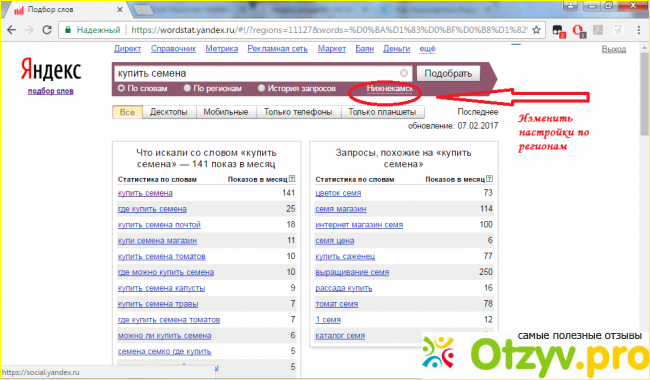Open query семена семко где купить
This screenshot has width=650, height=380.
point(165,351)
